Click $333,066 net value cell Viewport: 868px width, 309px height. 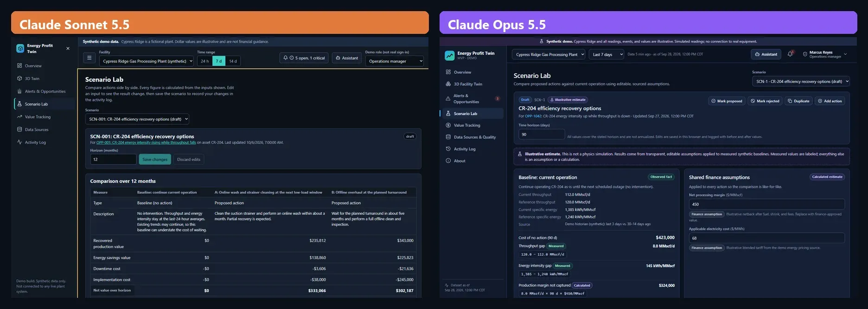[317, 291]
